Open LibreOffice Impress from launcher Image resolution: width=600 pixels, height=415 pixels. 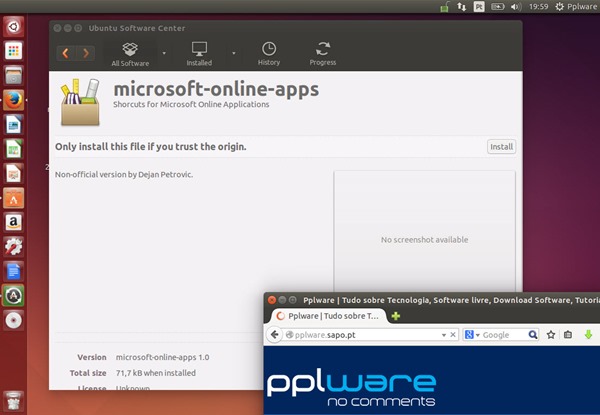tap(13, 173)
